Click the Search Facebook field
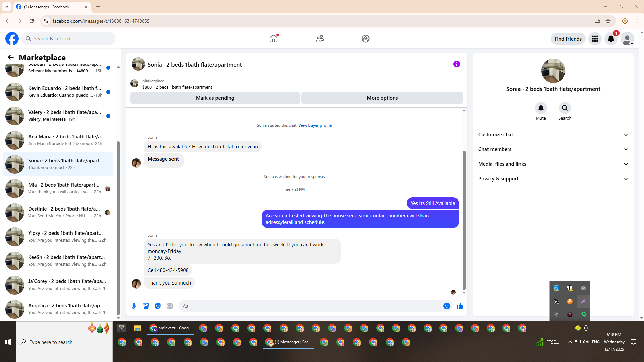Viewport: 644px width, 362px height. (x=68, y=39)
